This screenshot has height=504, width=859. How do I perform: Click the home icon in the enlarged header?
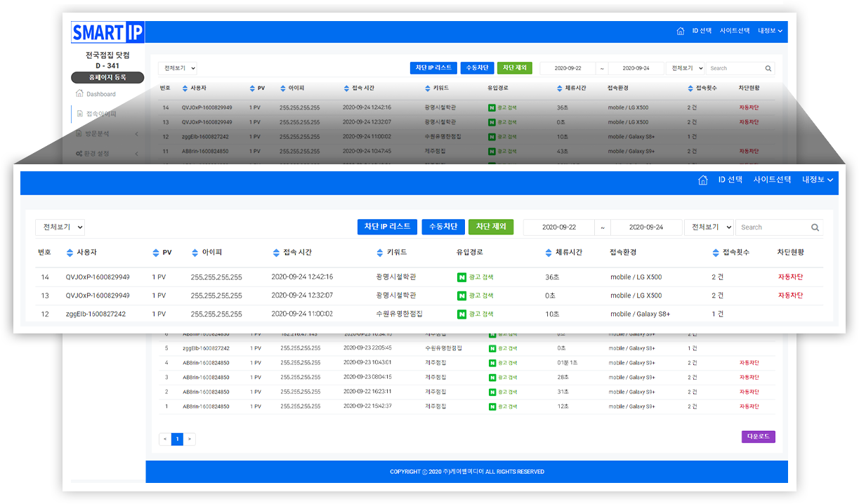[x=702, y=180]
